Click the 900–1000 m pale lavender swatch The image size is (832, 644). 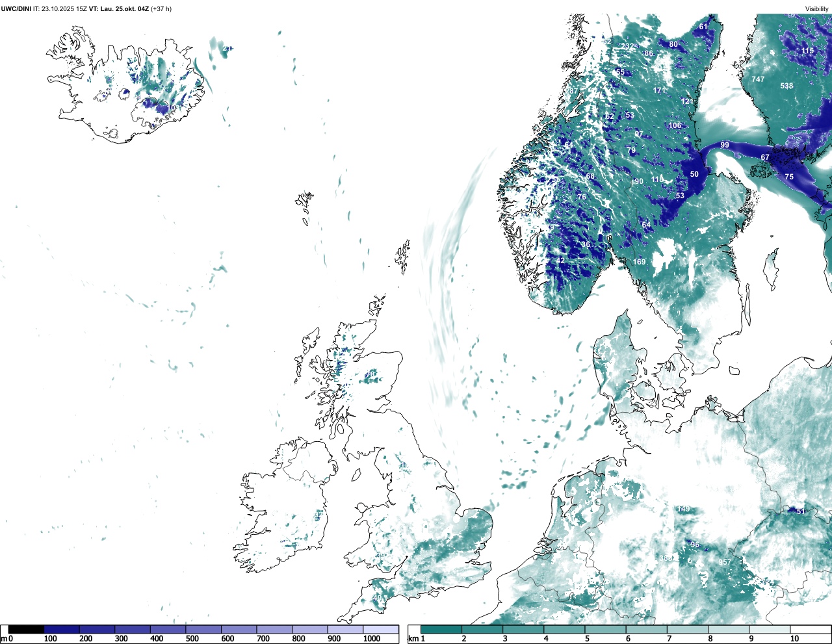(345, 629)
